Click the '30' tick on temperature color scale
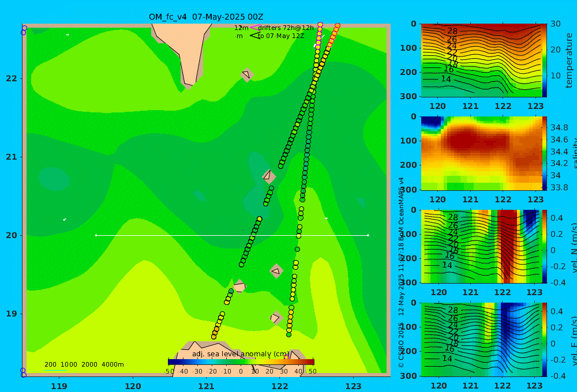 [x=556, y=24]
